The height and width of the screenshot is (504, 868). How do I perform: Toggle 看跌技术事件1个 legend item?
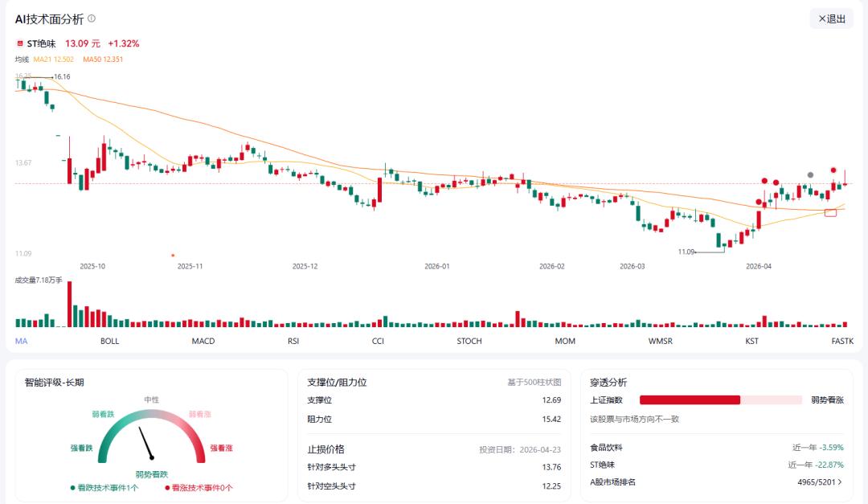(x=104, y=488)
